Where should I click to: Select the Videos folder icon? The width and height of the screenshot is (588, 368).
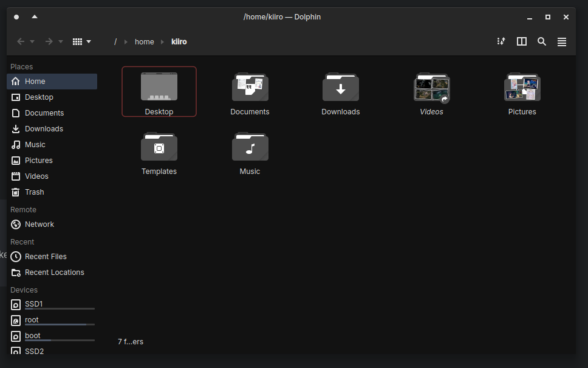tap(431, 87)
